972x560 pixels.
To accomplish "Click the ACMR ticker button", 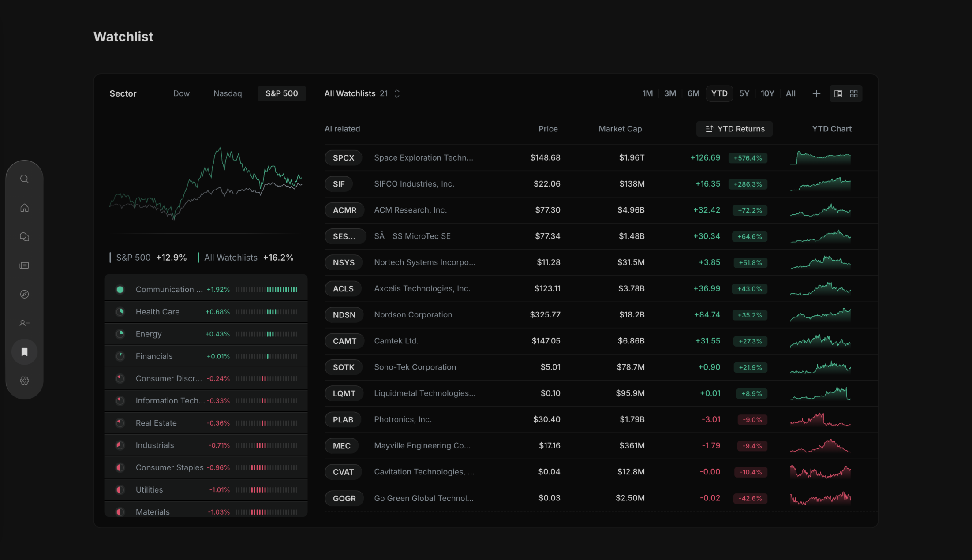I will [x=344, y=210].
